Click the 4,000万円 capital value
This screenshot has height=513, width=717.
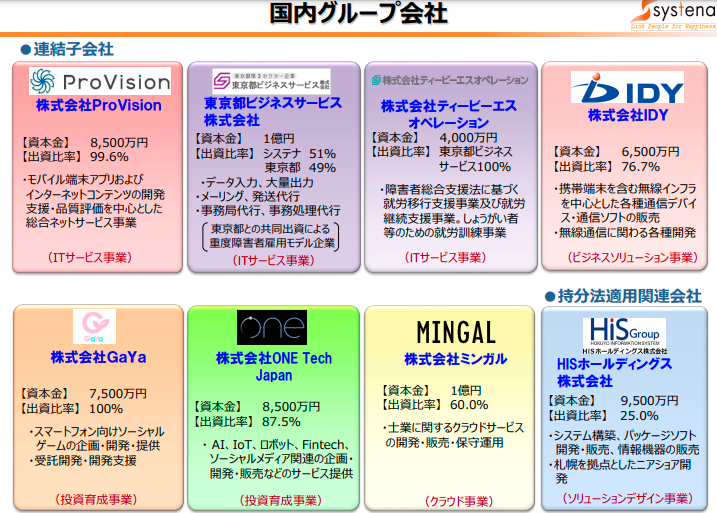(468, 138)
